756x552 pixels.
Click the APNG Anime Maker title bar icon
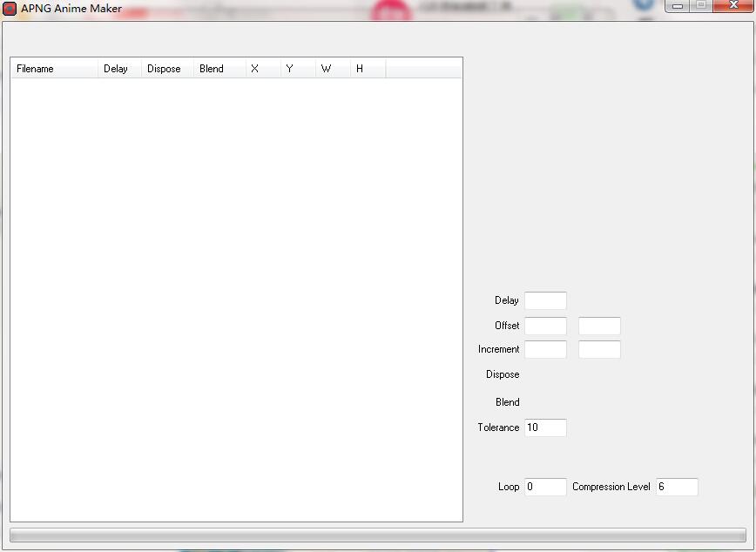coord(10,9)
